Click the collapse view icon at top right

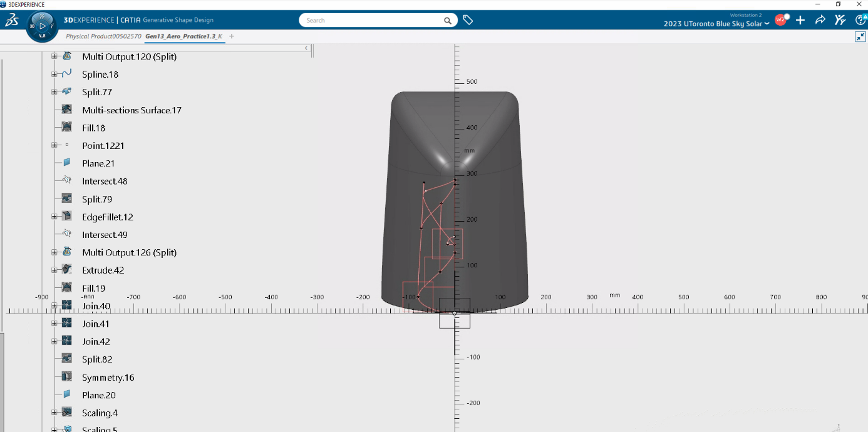coord(860,37)
